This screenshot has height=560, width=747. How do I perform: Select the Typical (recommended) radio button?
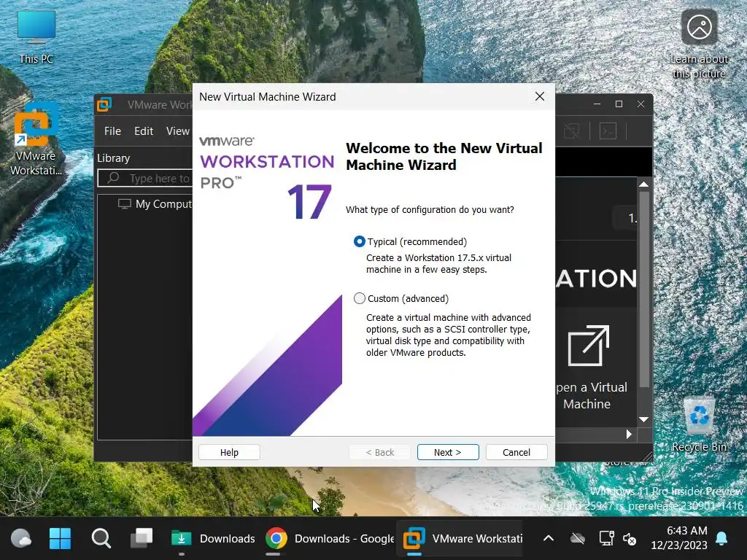pyautogui.click(x=360, y=242)
